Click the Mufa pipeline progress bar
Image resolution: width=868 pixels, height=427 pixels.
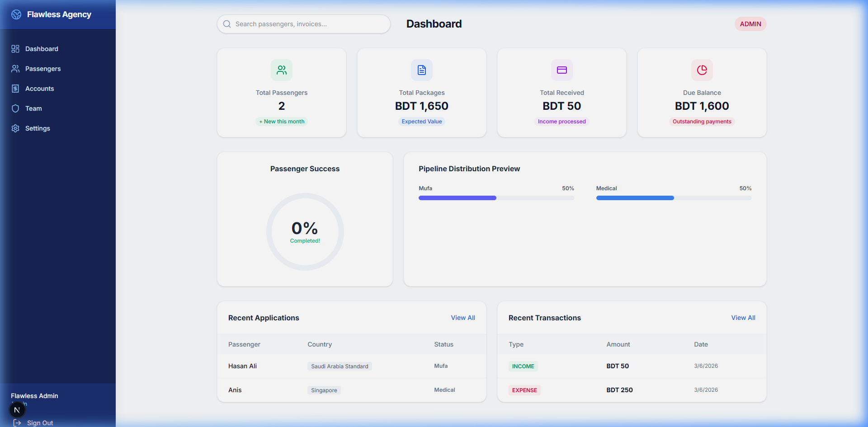(496, 198)
